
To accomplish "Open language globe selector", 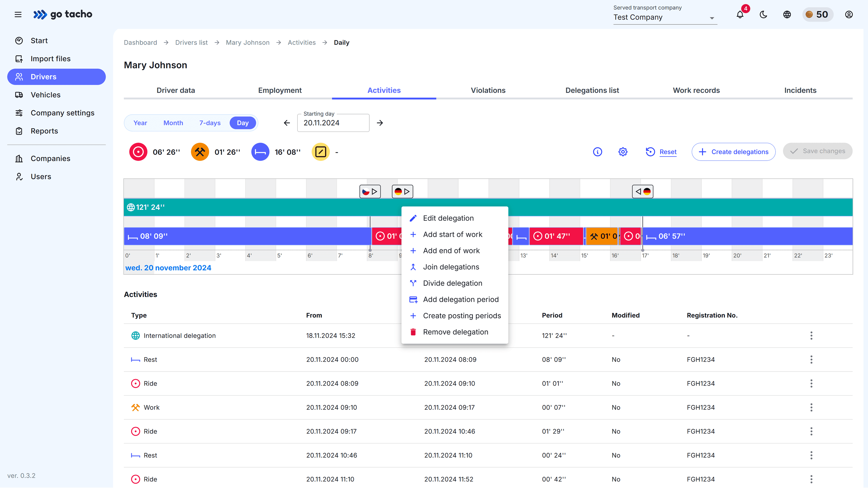I will tap(787, 14).
